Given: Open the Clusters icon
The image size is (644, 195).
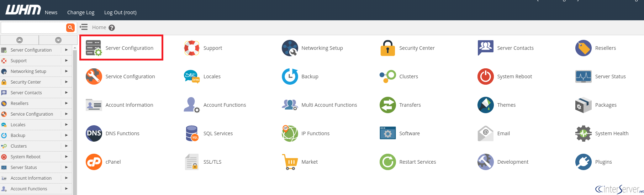Looking at the screenshot, I should point(388,77).
